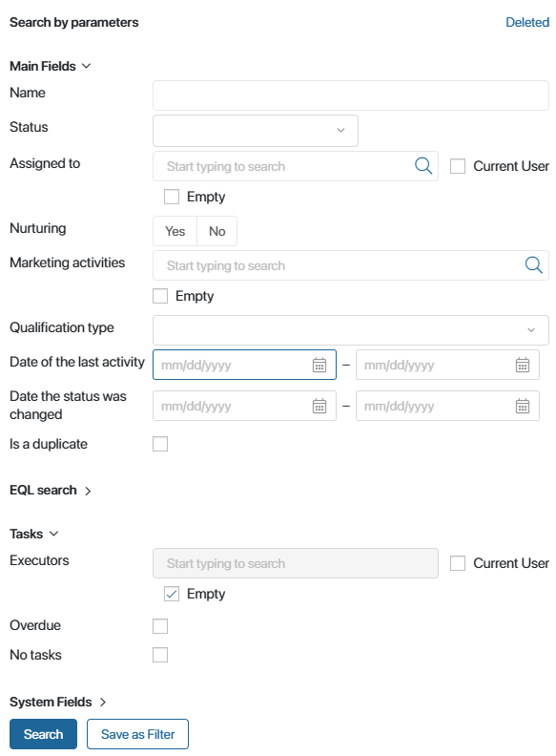
Task: Uncheck the Empty box under Executors
Action: click(x=172, y=594)
